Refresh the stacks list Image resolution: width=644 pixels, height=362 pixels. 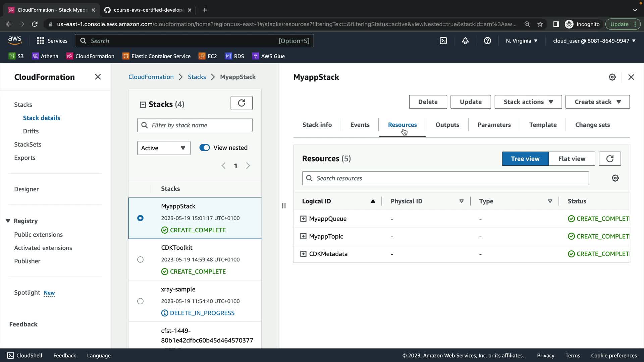tap(241, 103)
